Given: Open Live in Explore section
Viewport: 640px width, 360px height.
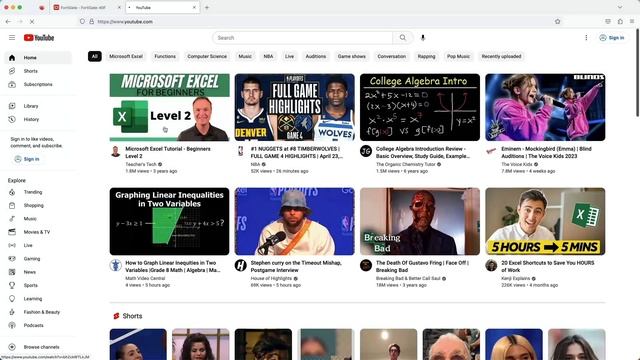Looking at the screenshot, I should click(x=38, y=245).
